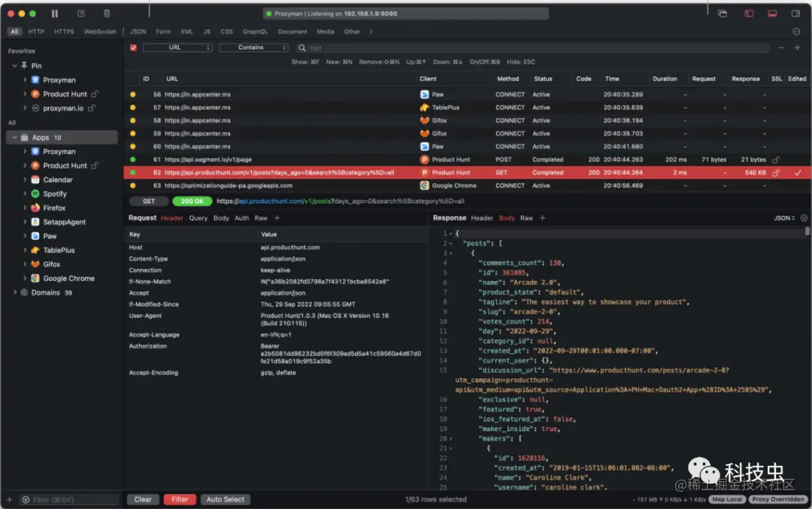Click the Calendar app icon in sidebar
Image resolution: width=812 pixels, height=509 pixels.
pos(35,180)
